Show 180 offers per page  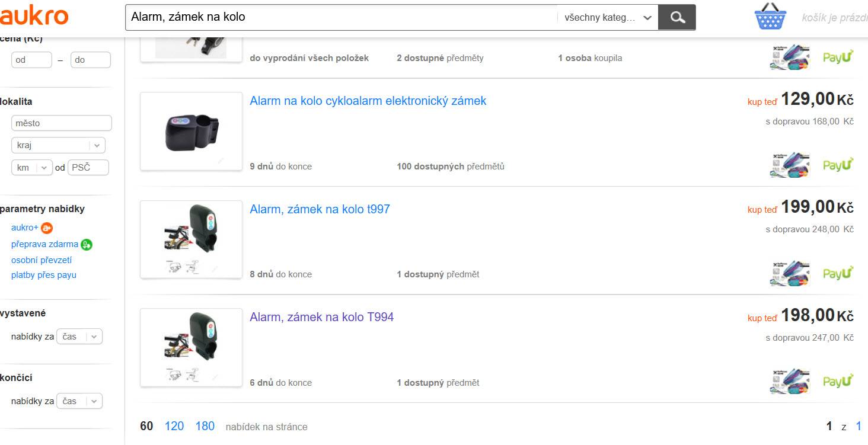point(205,426)
